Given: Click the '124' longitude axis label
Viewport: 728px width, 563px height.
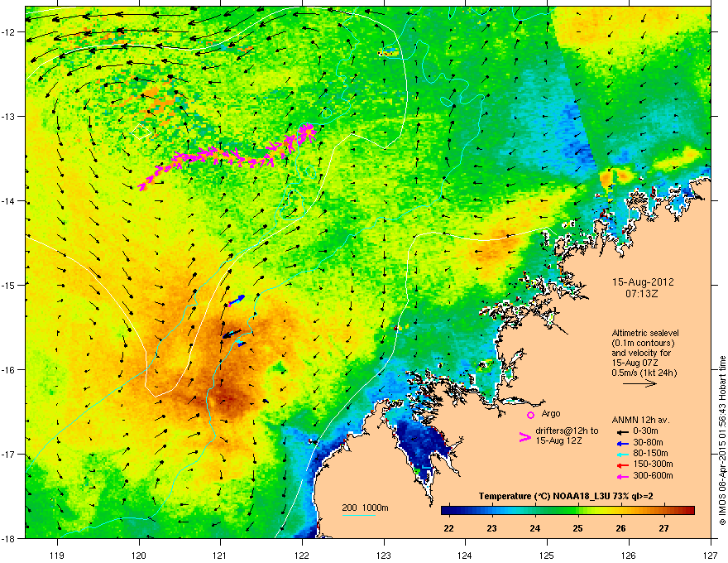Looking at the screenshot, I should point(465,555).
